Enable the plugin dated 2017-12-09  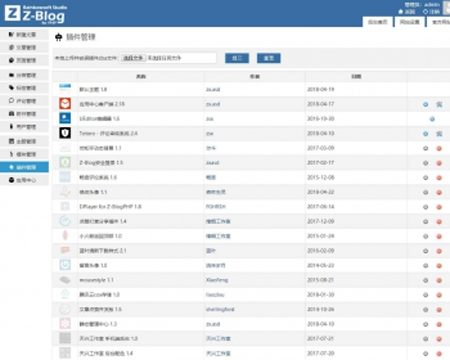tap(426, 222)
